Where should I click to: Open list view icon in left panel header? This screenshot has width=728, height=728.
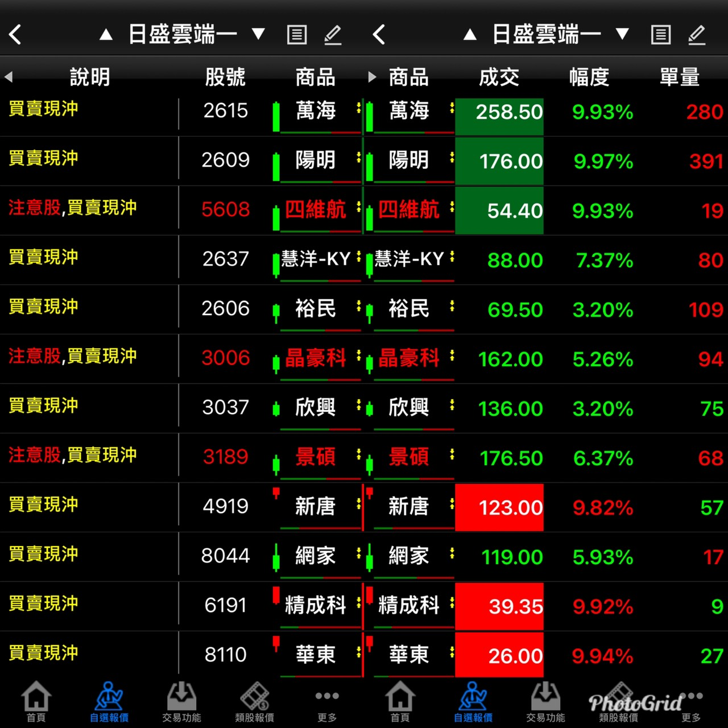[x=297, y=35]
